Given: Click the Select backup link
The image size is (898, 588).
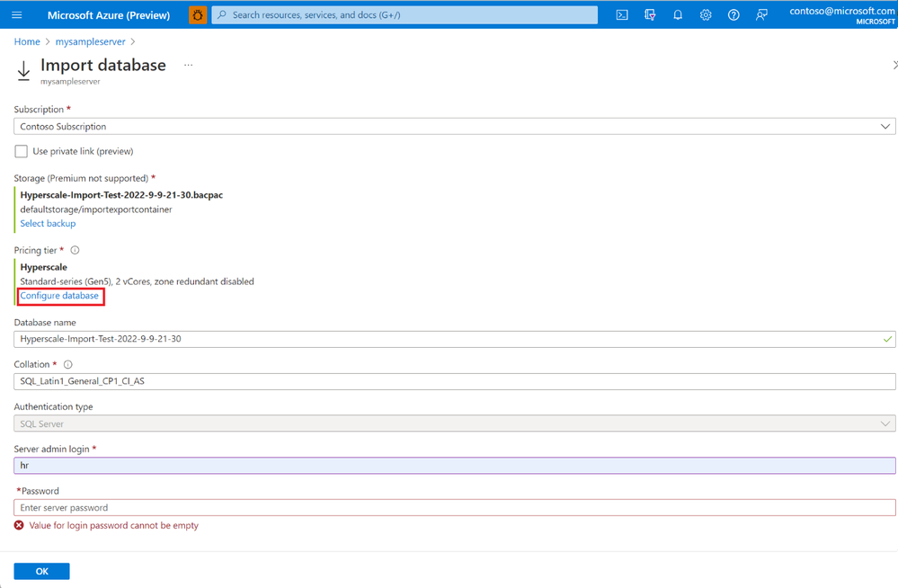Looking at the screenshot, I should click(x=49, y=224).
